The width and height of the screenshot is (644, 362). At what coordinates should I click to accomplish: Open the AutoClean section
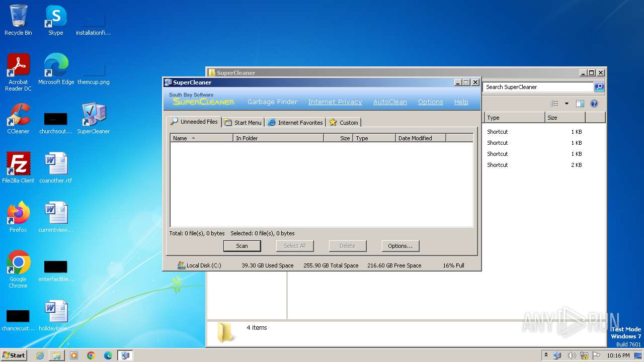point(390,102)
